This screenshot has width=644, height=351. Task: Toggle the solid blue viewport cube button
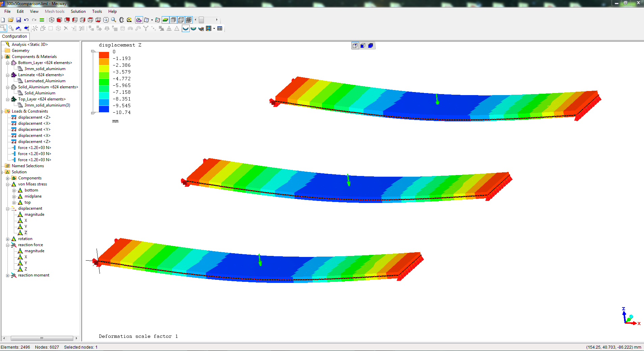coord(371,46)
